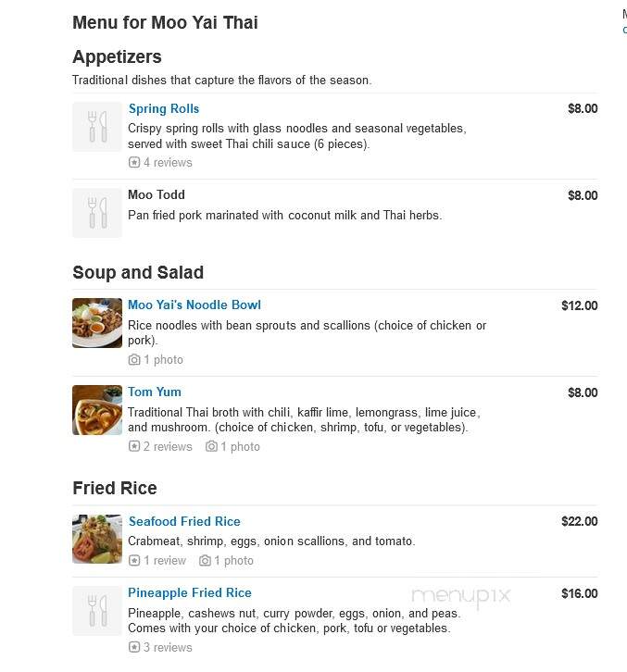The image size is (627, 672).
Task: Click the Pineapple Fried Rice placeholder utensils icon
Action: pos(97,611)
